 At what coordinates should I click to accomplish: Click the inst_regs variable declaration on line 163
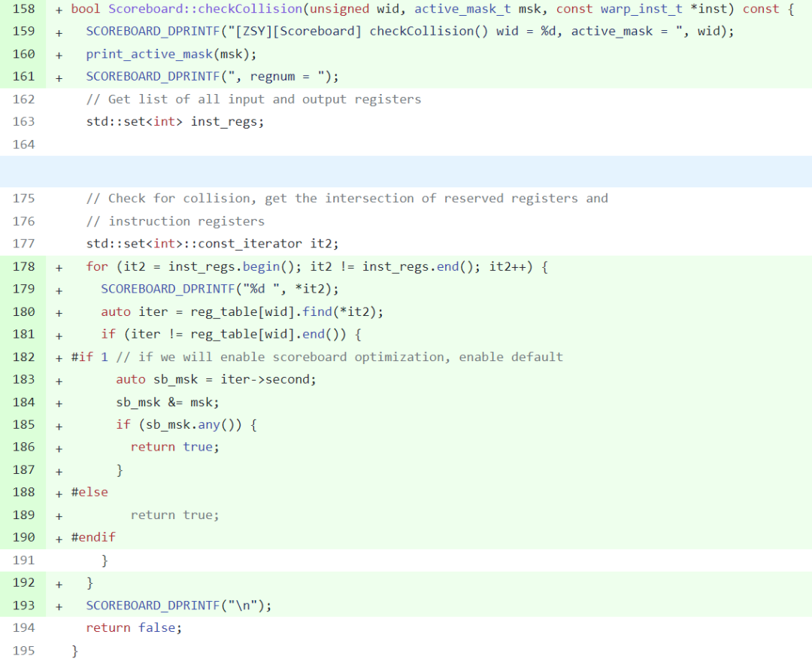coord(227,122)
